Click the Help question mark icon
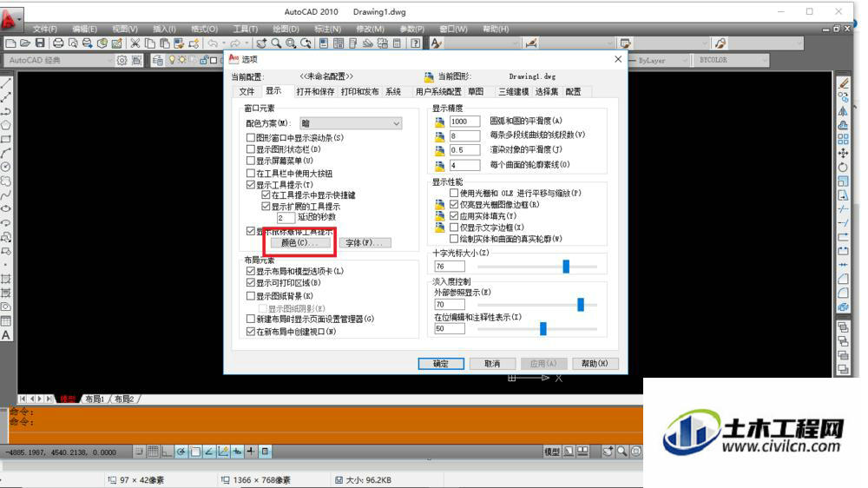The image size is (868, 488). point(415,43)
